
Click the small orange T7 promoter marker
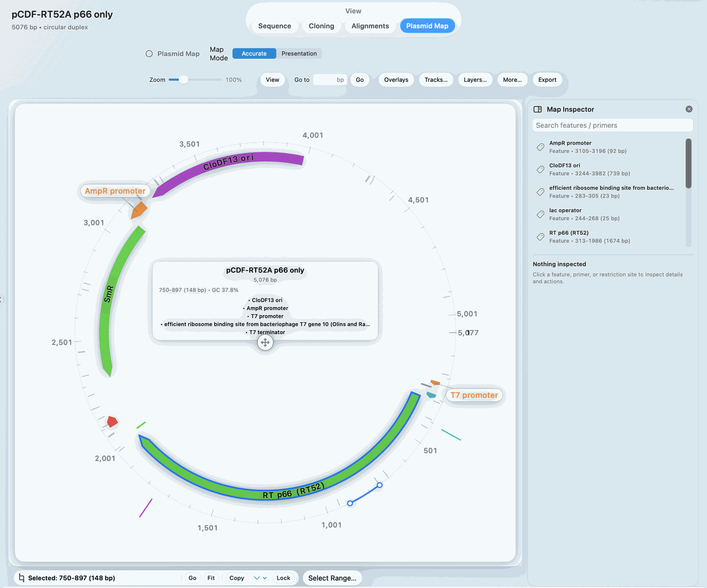pos(435,382)
